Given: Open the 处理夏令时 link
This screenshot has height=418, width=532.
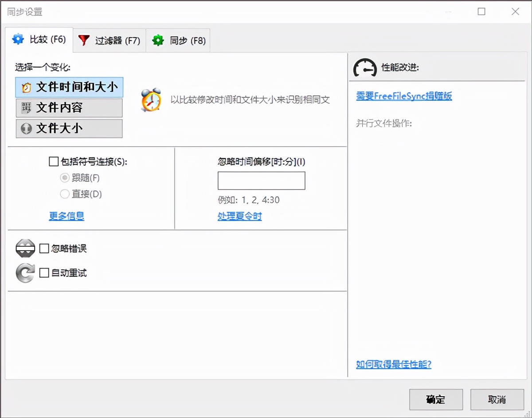Looking at the screenshot, I should tap(240, 216).
